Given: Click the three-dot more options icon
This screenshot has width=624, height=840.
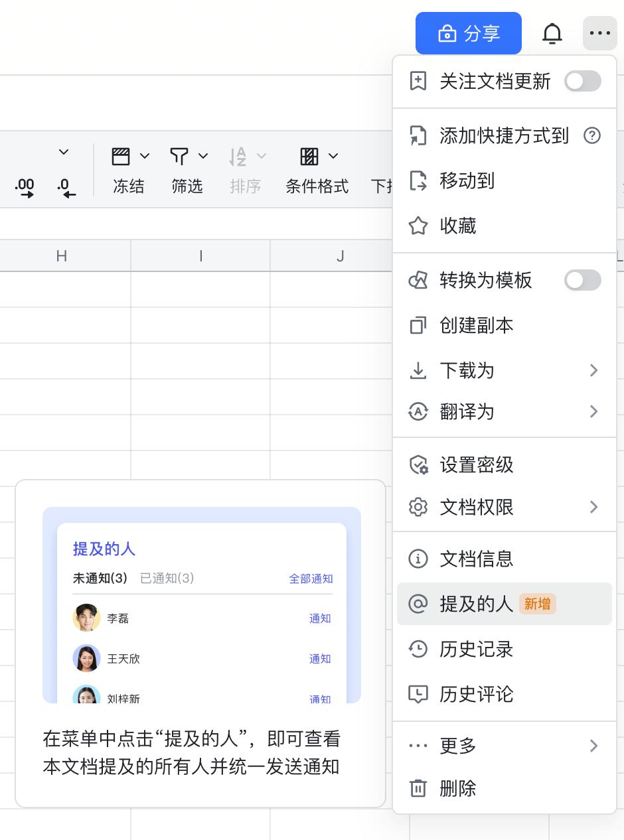Looking at the screenshot, I should [599, 33].
